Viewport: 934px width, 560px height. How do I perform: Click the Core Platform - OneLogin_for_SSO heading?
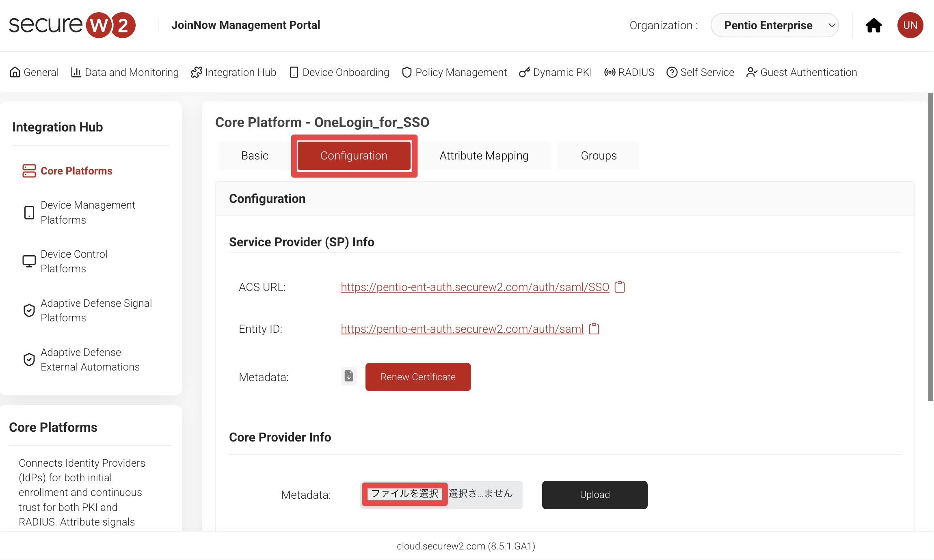pos(322,122)
